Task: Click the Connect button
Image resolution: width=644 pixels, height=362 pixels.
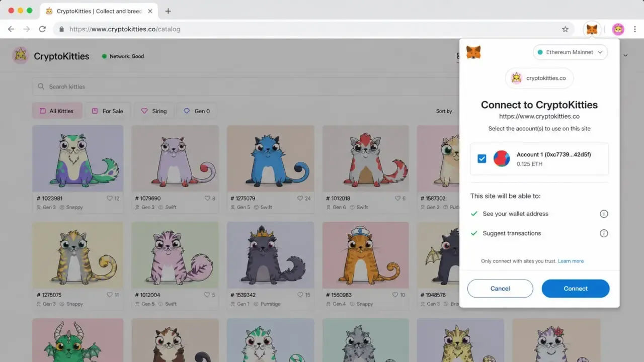Action: click(x=576, y=289)
